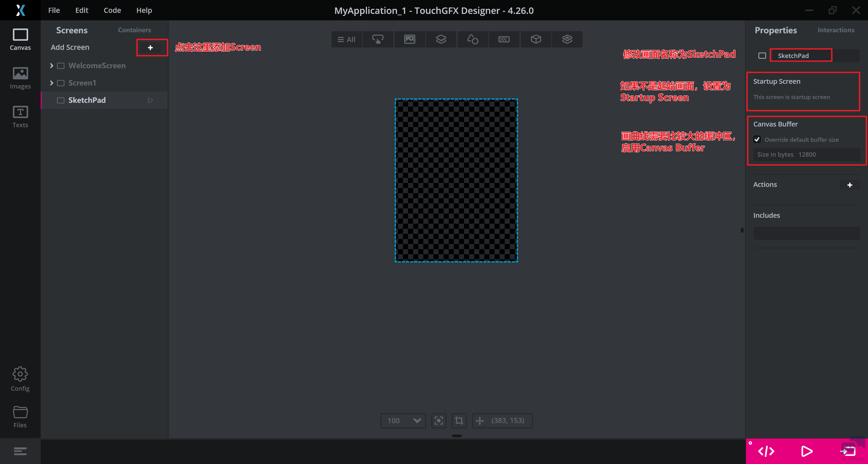Click the Add Screen plus button

[x=151, y=47]
